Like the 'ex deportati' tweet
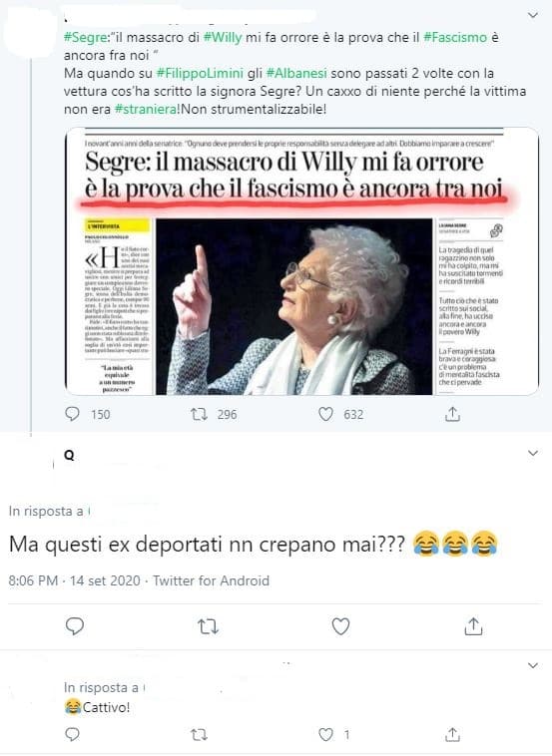This screenshot has height=756, width=552. pyautogui.click(x=340, y=626)
